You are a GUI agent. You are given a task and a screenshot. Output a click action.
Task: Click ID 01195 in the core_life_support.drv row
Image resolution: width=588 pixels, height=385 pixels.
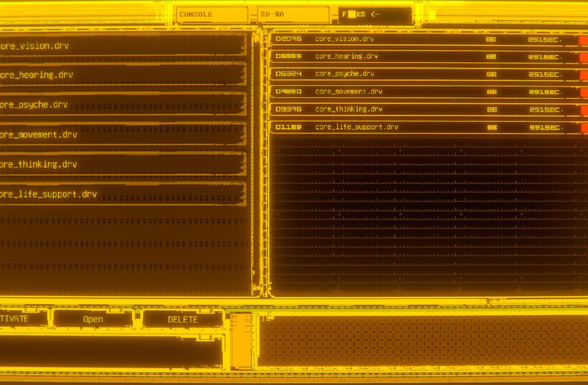click(289, 127)
